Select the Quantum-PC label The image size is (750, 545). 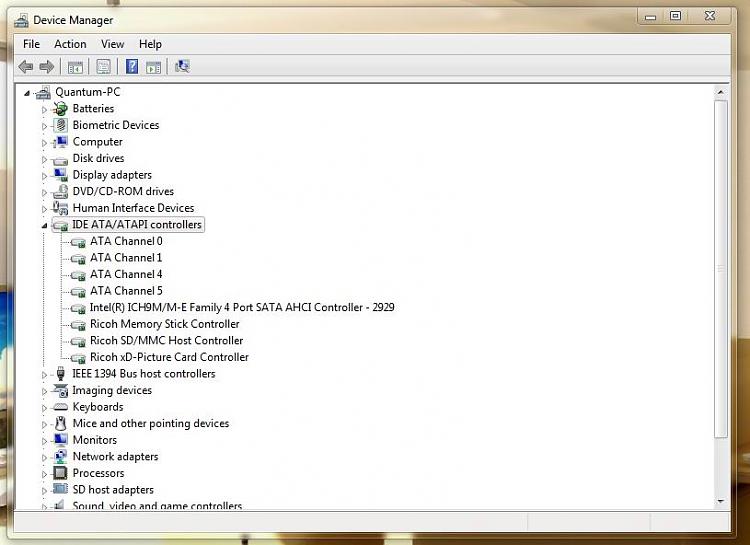click(88, 92)
